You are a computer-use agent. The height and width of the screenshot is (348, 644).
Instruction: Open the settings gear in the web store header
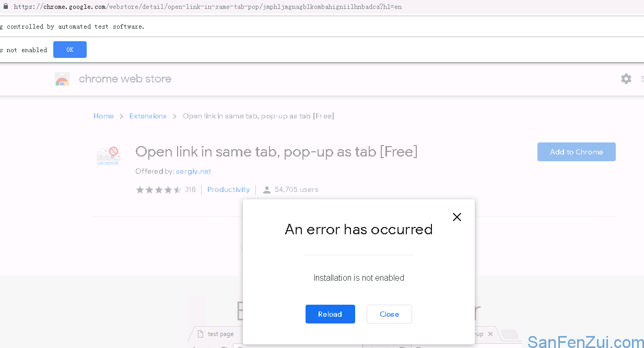pyautogui.click(x=626, y=79)
